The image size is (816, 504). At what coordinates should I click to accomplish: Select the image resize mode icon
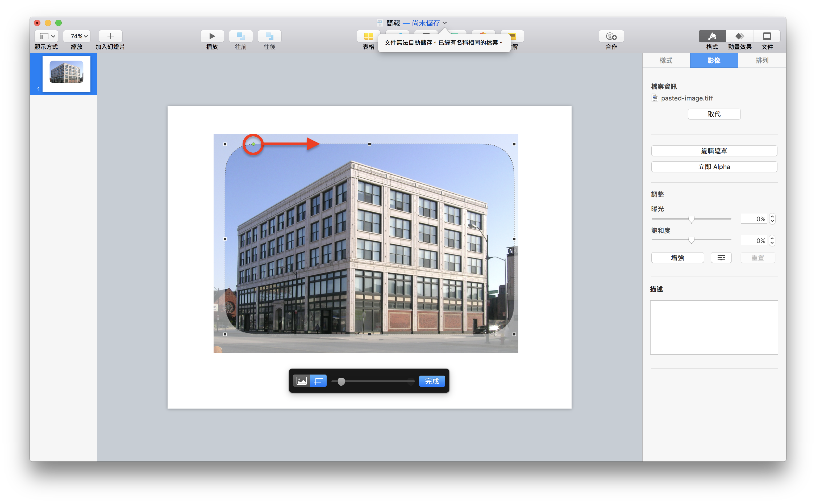coord(301,381)
